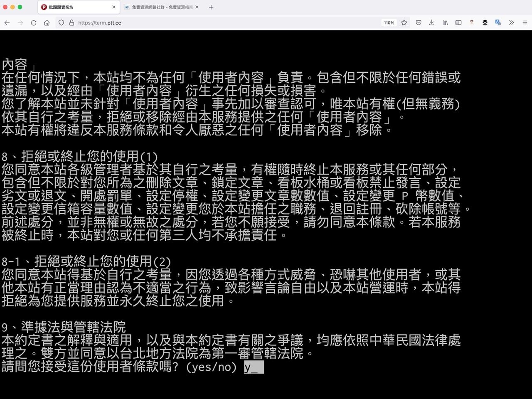Click the line starting 在任何情況下，本站均不為
The height and width of the screenshot is (399, 532).
[231, 78]
